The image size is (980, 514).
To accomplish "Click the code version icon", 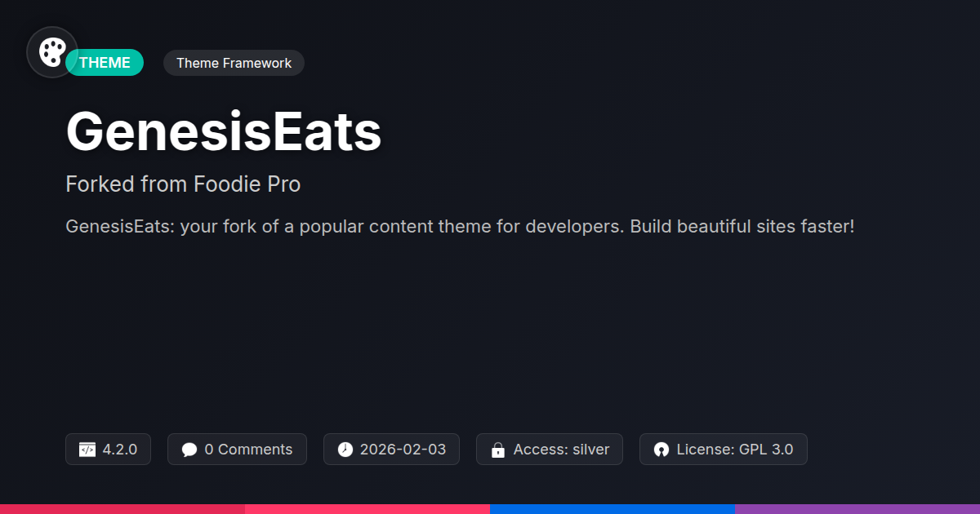I will 87,450.
